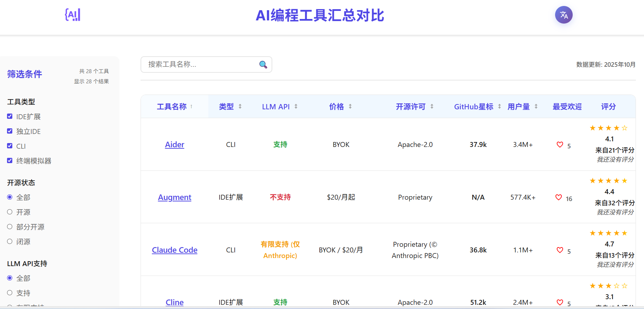Open the Claude Code tool link

175,250
